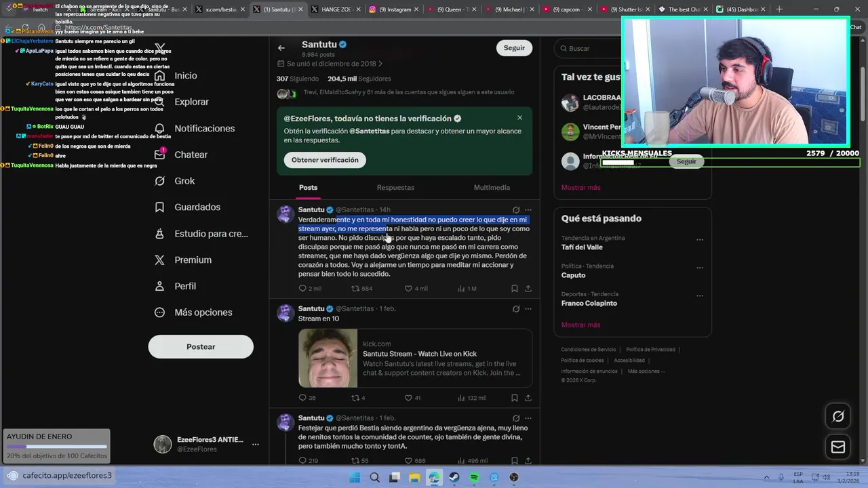Open the floating Grok button at bottom right
The image size is (868, 488).
(x=838, y=416)
